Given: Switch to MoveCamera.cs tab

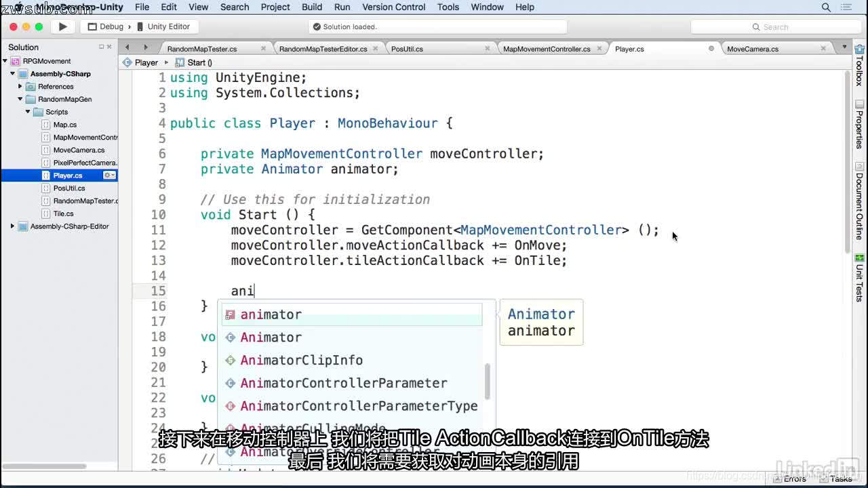Looking at the screenshot, I should point(753,49).
